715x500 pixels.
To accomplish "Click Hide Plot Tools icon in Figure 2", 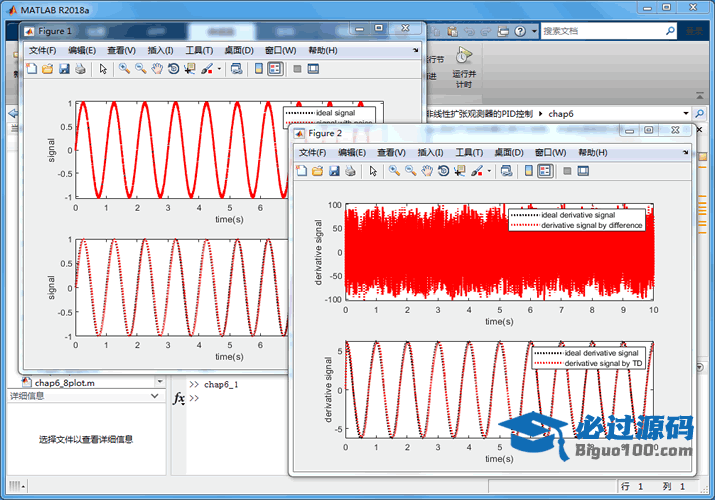I will coord(567,171).
